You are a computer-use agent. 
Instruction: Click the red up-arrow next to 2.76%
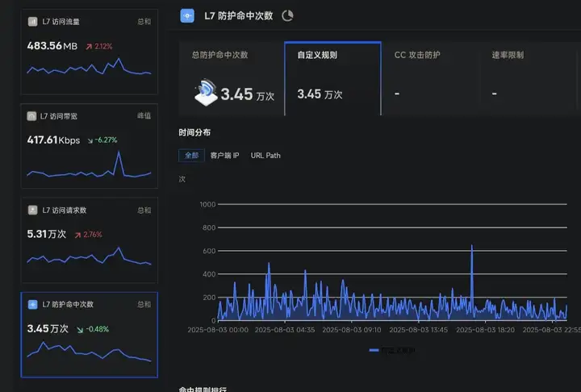click(77, 235)
